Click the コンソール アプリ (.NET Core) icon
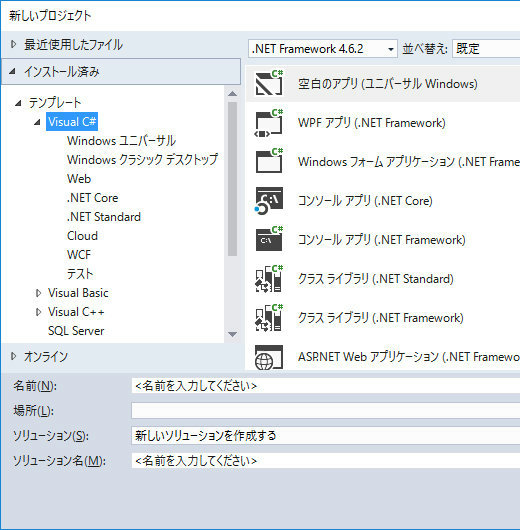The width and height of the screenshot is (520, 530). click(x=269, y=200)
